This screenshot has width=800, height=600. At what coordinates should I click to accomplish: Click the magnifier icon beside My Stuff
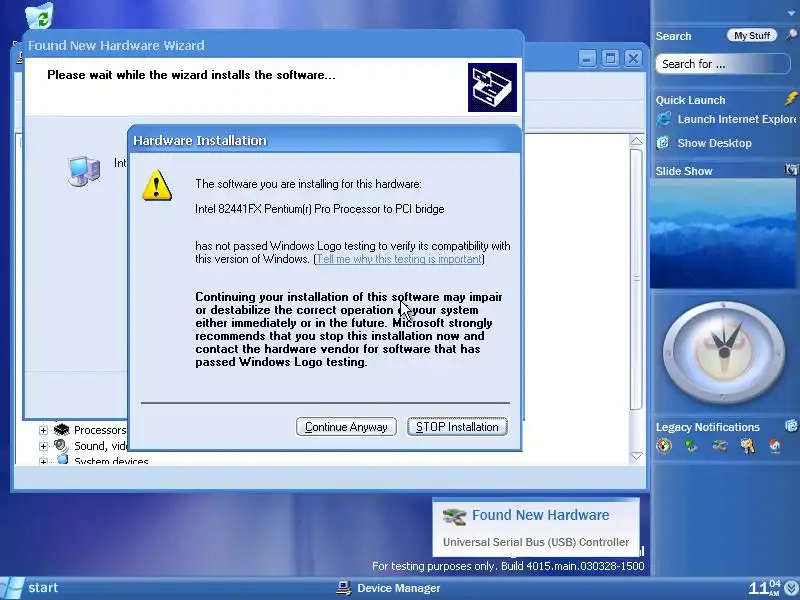[x=791, y=35]
